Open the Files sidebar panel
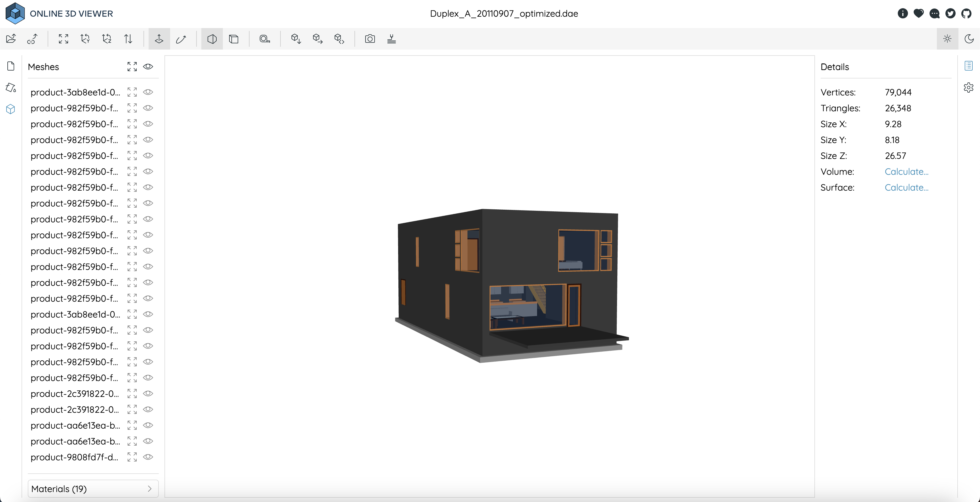 (x=11, y=66)
